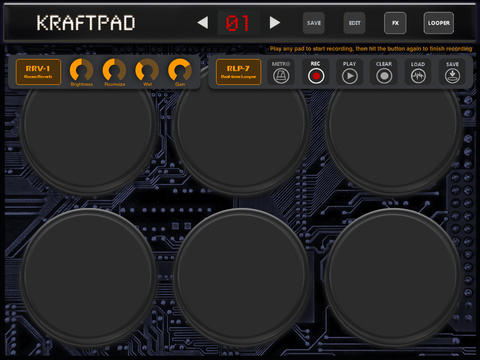This screenshot has width=480, height=360.
Task: Toggle the LOOPER panel
Action: (x=439, y=23)
